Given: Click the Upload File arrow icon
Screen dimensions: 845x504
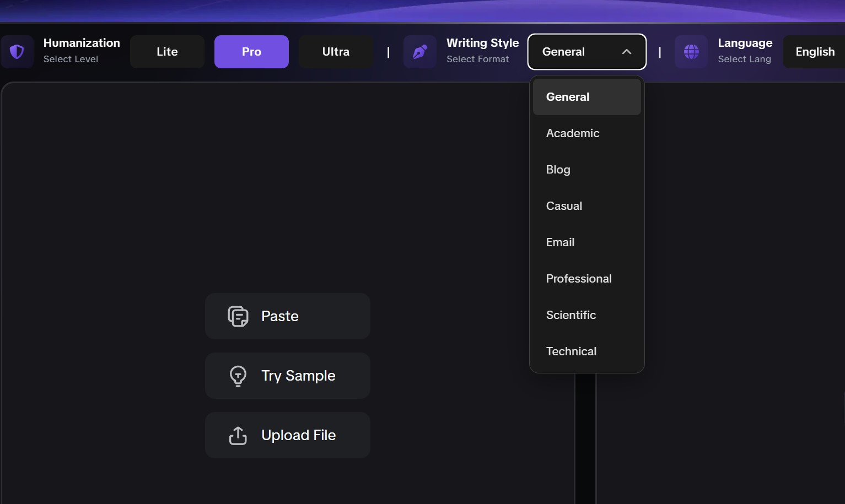Looking at the screenshot, I should [238, 435].
